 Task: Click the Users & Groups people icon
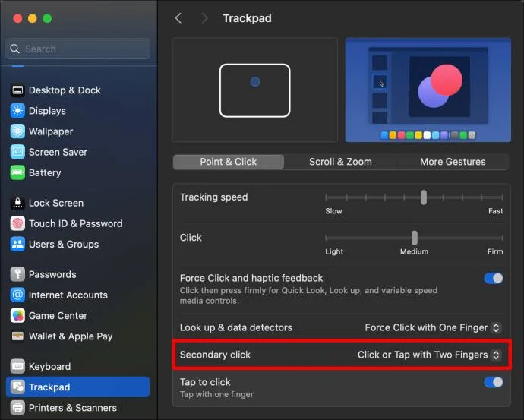[x=17, y=245]
